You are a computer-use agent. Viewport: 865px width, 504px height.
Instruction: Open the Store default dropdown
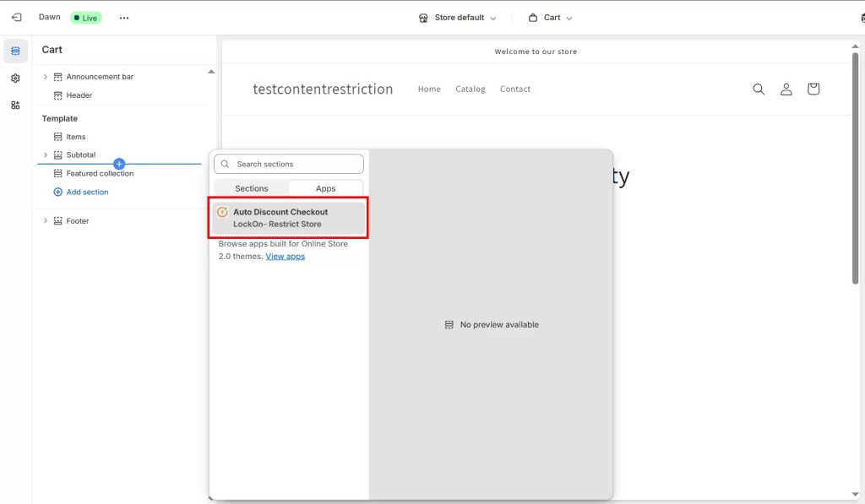(x=458, y=18)
